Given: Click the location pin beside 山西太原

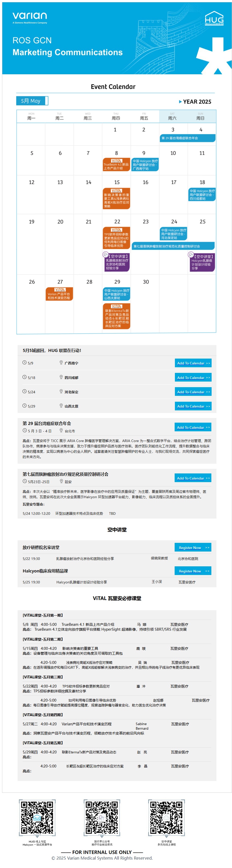Looking at the screenshot, I should [x=61, y=406].
